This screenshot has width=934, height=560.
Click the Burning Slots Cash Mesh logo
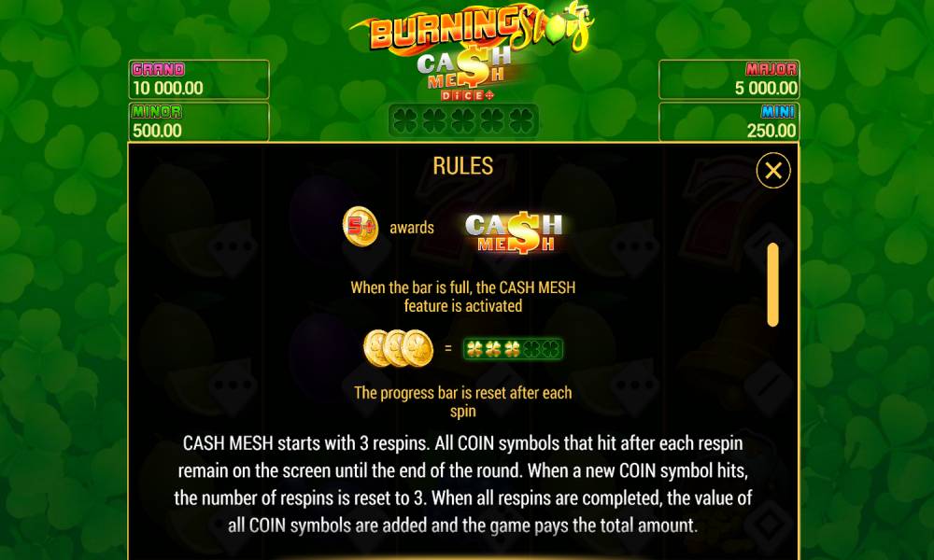pos(471,50)
